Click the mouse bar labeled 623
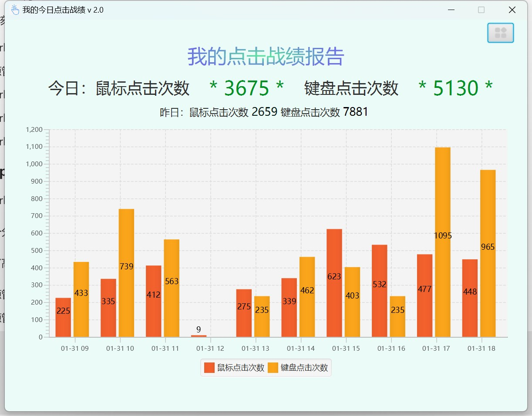Image resolution: width=532 pixels, height=416 pixels. click(333, 283)
